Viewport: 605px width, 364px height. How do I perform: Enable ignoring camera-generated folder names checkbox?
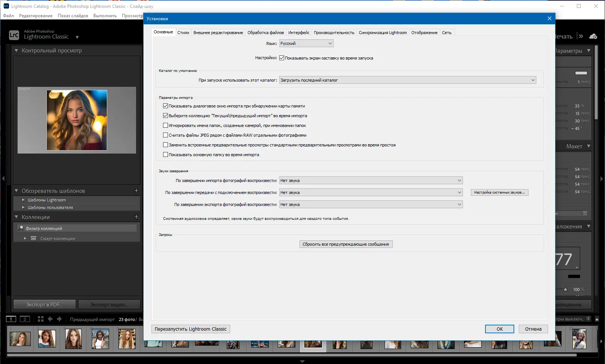[x=165, y=125]
